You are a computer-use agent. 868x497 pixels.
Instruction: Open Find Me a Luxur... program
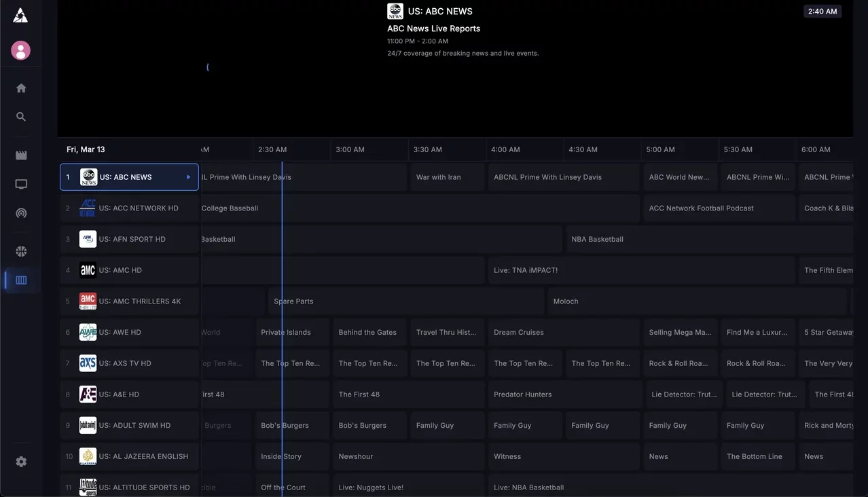click(x=758, y=332)
